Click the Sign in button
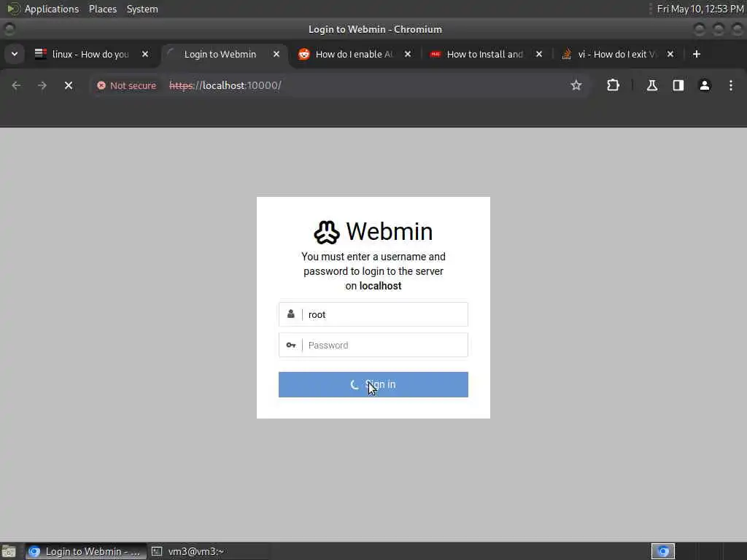This screenshot has width=747, height=560. pyautogui.click(x=373, y=384)
